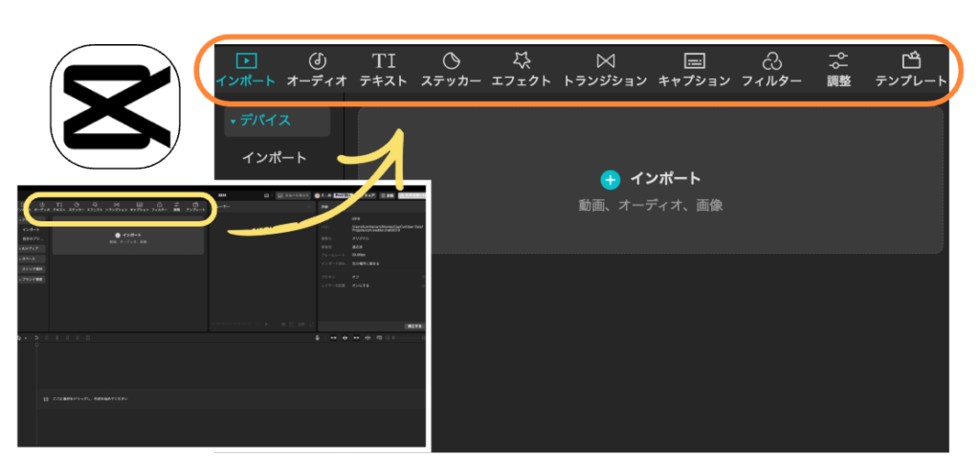Viewport: 980px width, 476px height.
Task: Click the 修正する button in small screenshot's details panel
Action: [414, 327]
